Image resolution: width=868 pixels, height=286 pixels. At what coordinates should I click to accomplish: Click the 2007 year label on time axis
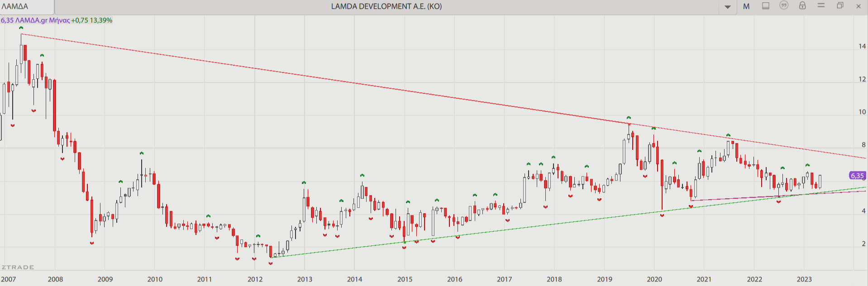point(9,279)
